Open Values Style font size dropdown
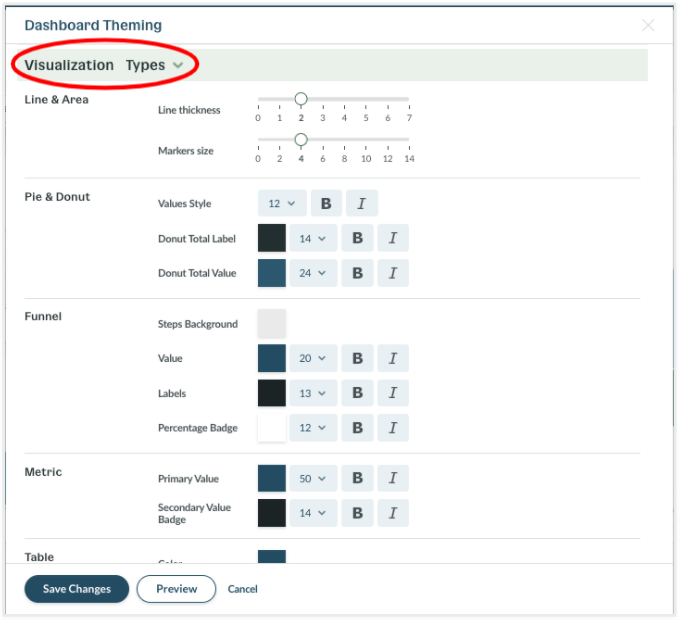The height and width of the screenshot is (620, 681). 281,204
